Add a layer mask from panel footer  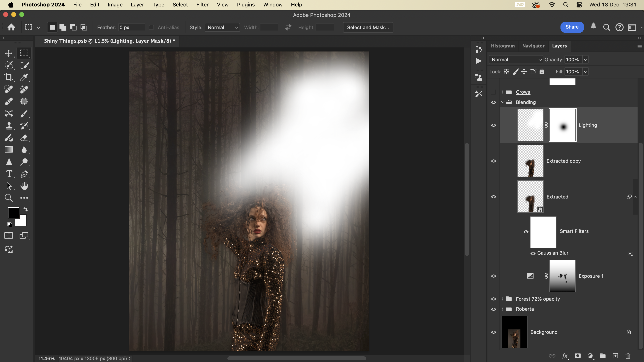[578, 356]
